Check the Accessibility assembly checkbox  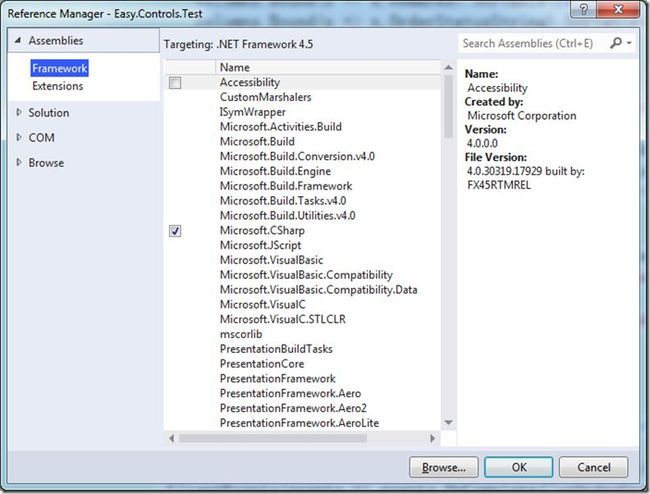pos(175,83)
